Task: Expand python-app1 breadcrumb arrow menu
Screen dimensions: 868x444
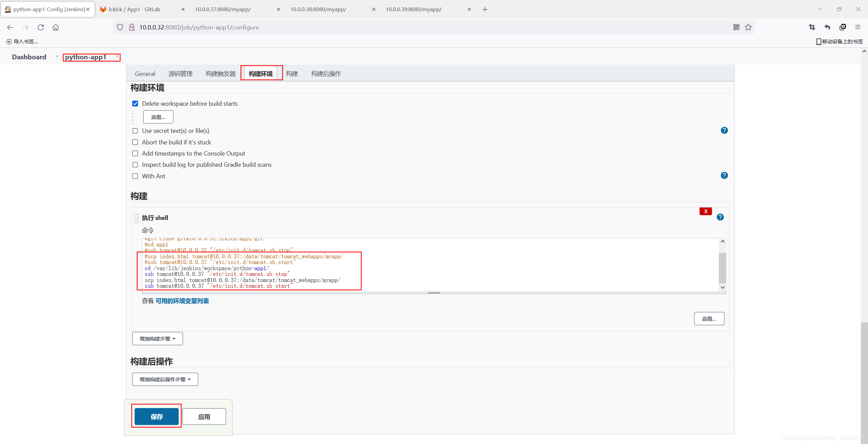Action: click(117, 57)
